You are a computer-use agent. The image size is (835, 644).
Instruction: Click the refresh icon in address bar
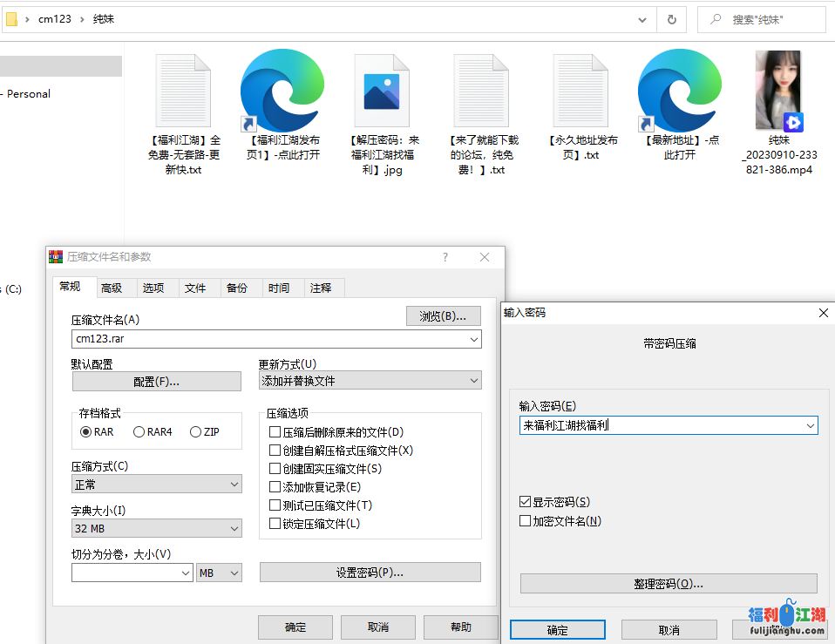pos(671,19)
